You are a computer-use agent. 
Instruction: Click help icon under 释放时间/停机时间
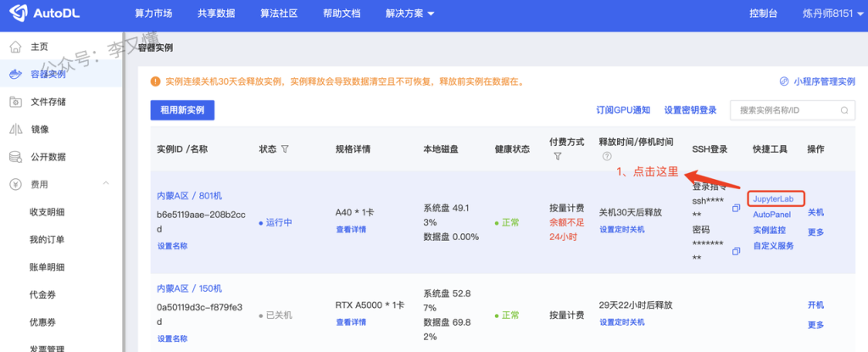[606, 157]
